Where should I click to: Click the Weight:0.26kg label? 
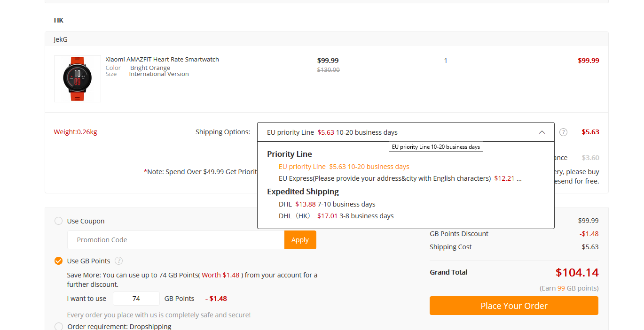point(76,132)
